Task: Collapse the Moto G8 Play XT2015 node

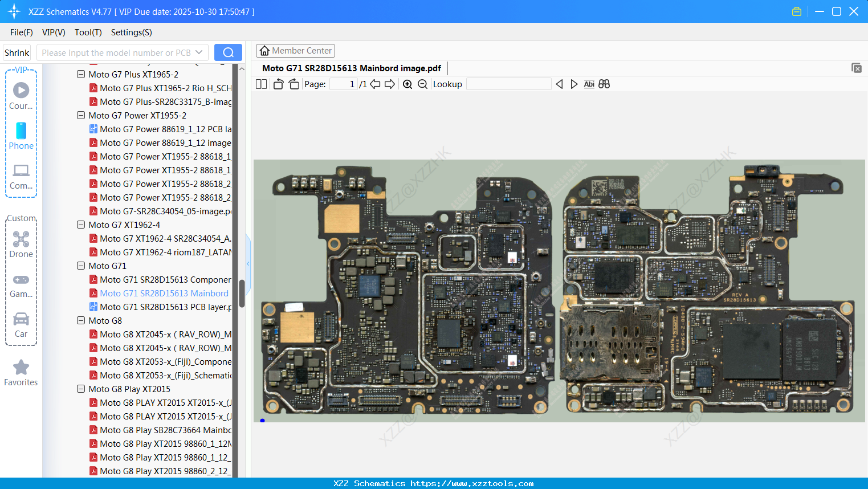Action: [80, 389]
